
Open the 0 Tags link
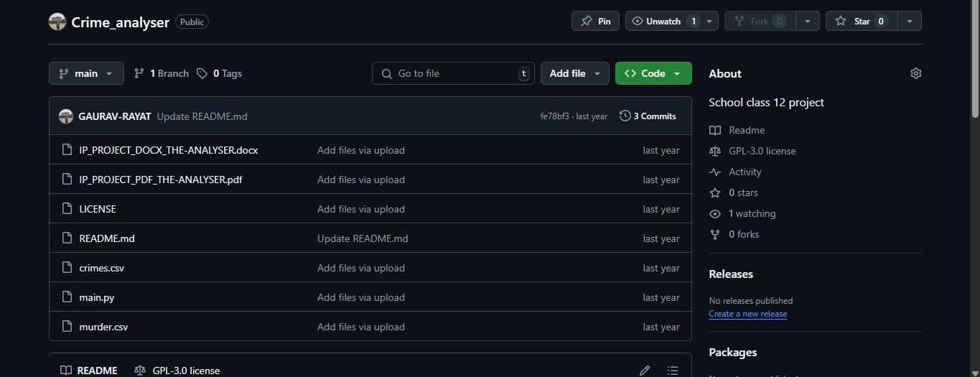(220, 73)
